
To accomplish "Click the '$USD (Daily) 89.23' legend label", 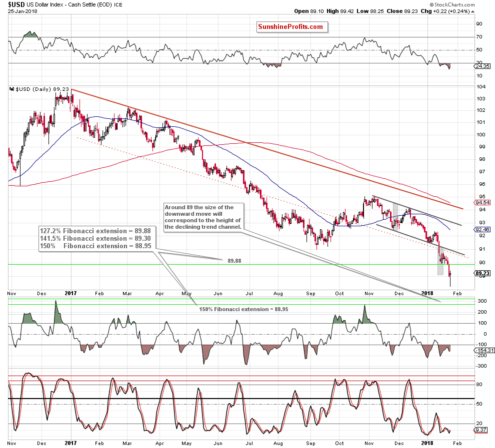I will point(42,89).
